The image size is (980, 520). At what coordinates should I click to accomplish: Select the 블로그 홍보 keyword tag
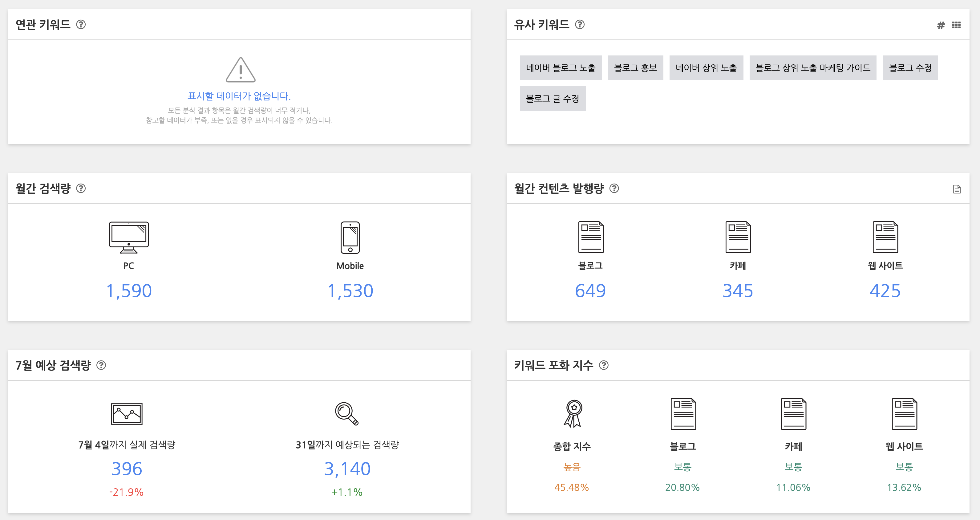[635, 68]
